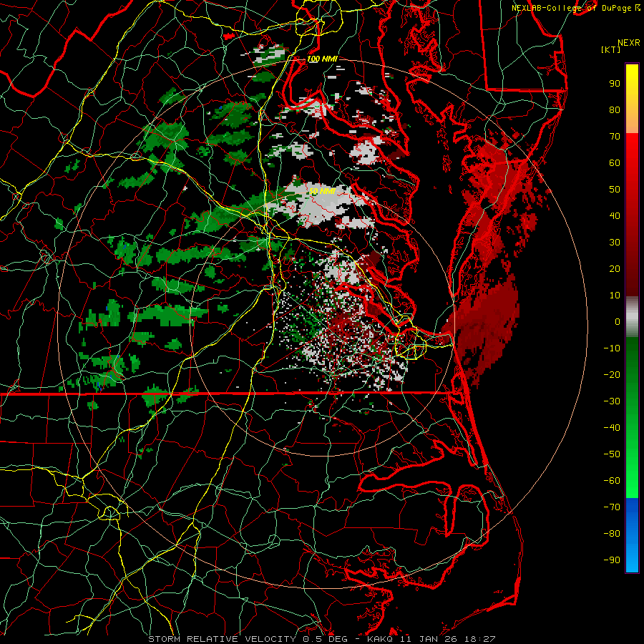Click the -40 value on the velocity scale
Viewport: 644px width, 644px height.
(x=612, y=428)
